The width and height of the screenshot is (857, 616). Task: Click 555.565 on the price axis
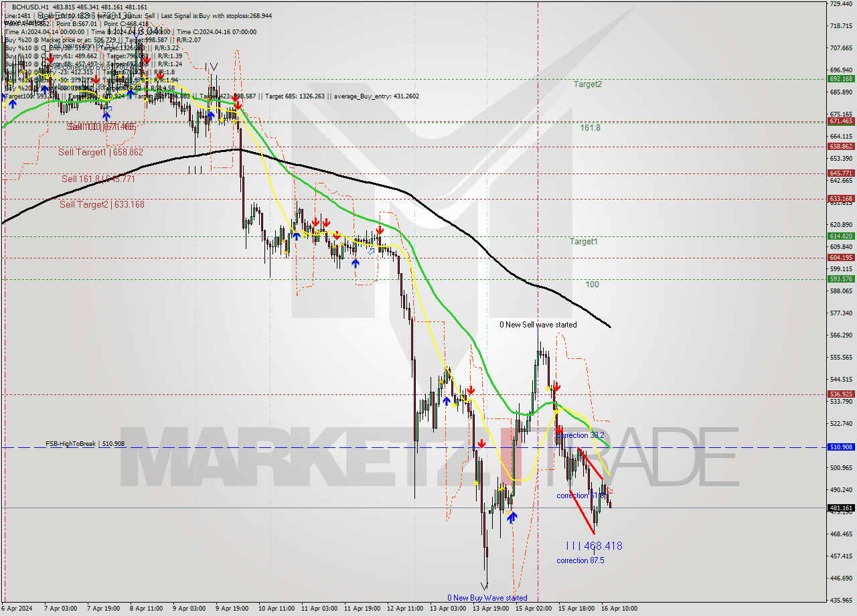click(x=841, y=357)
